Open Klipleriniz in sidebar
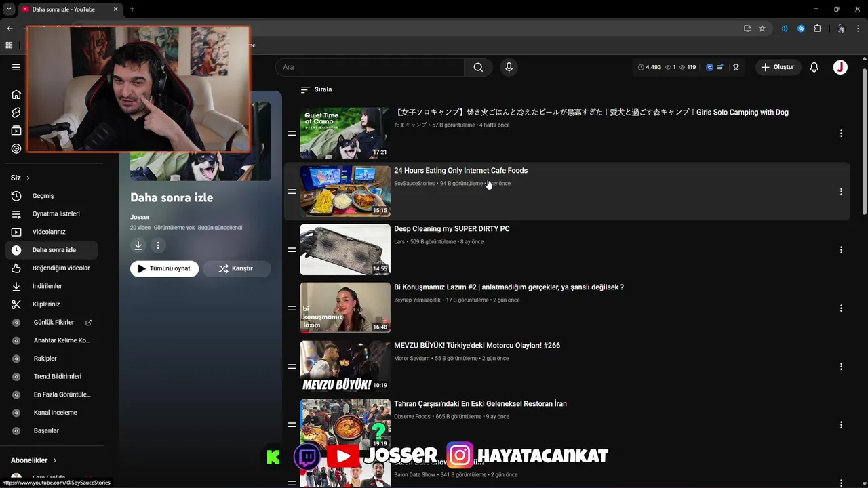This screenshot has width=868, height=488. click(52, 304)
